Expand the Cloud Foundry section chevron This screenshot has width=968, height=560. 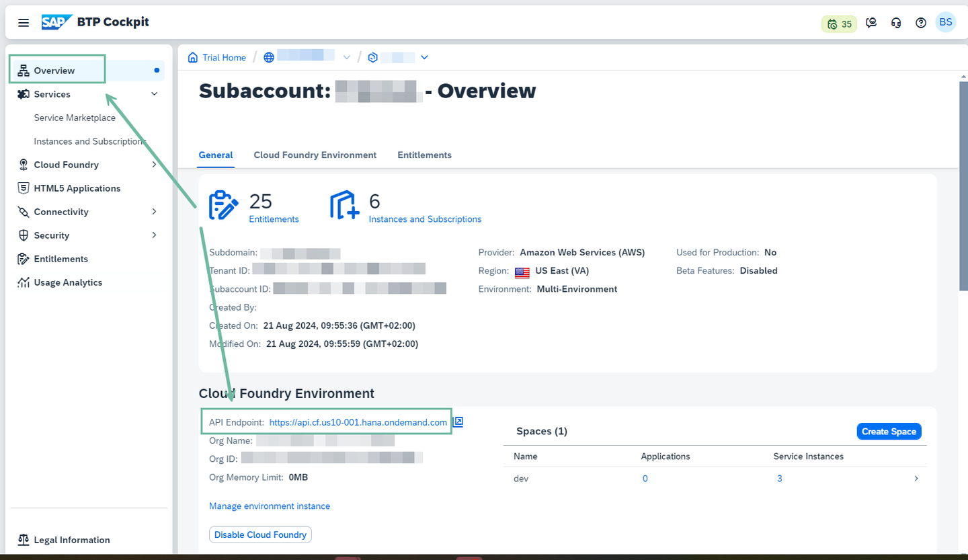154,165
